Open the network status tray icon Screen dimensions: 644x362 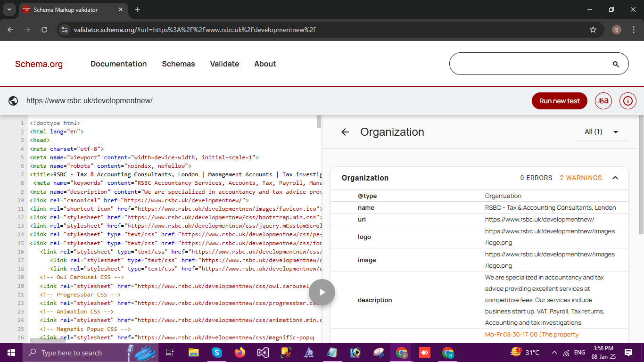[566, 353]
